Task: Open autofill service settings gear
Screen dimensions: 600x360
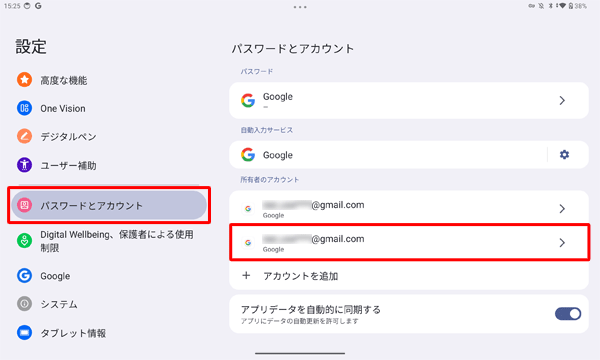Action: pos(564,155)
